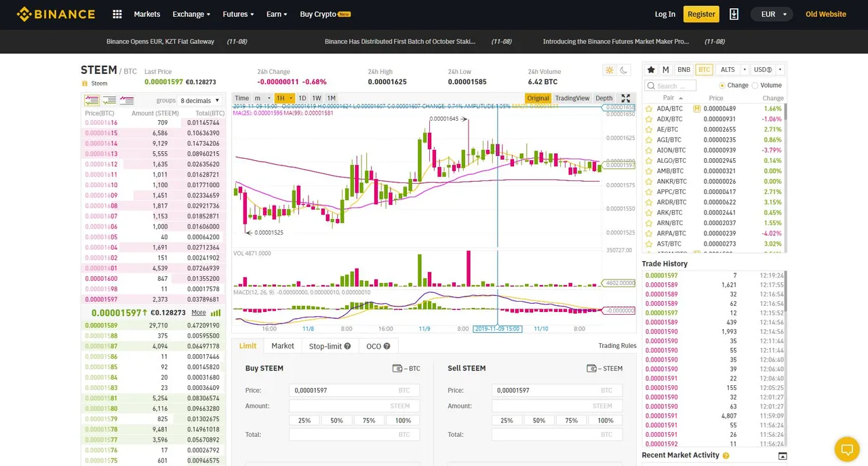Expand the ALTS markets dropdown arrow

coord(745,70)
